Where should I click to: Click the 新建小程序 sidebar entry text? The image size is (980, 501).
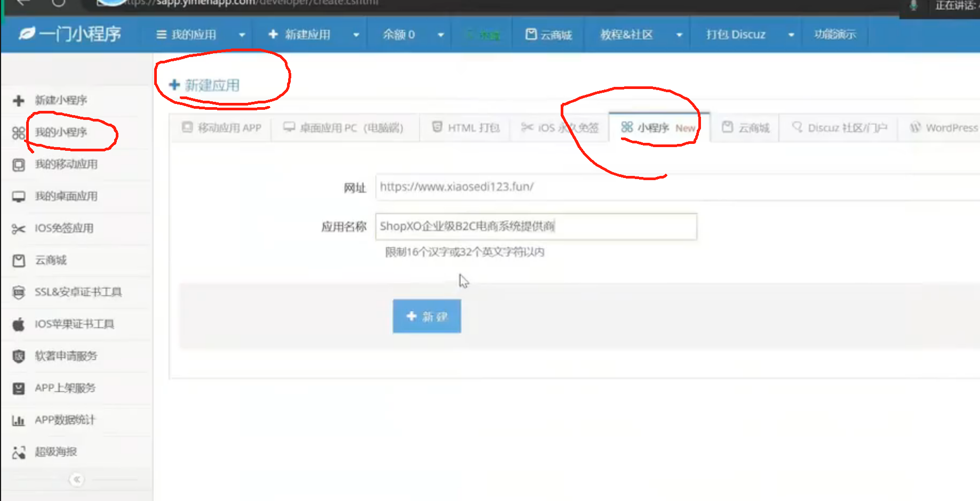tap(61, 100)
